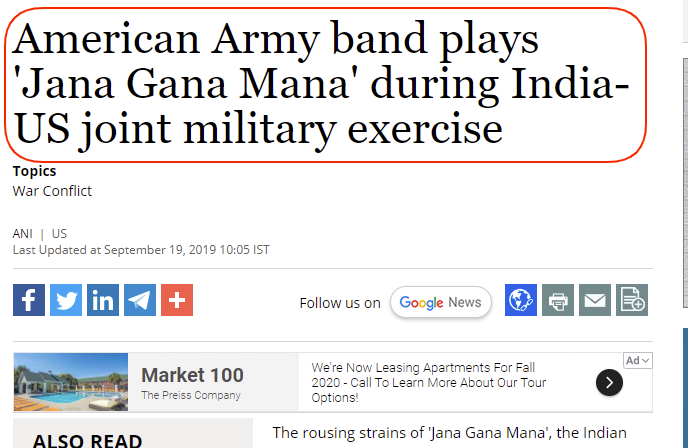This screenshot has width=688, height=448.
Task: Open the Market 100 ad title
Action: click(x=192, y=375)
